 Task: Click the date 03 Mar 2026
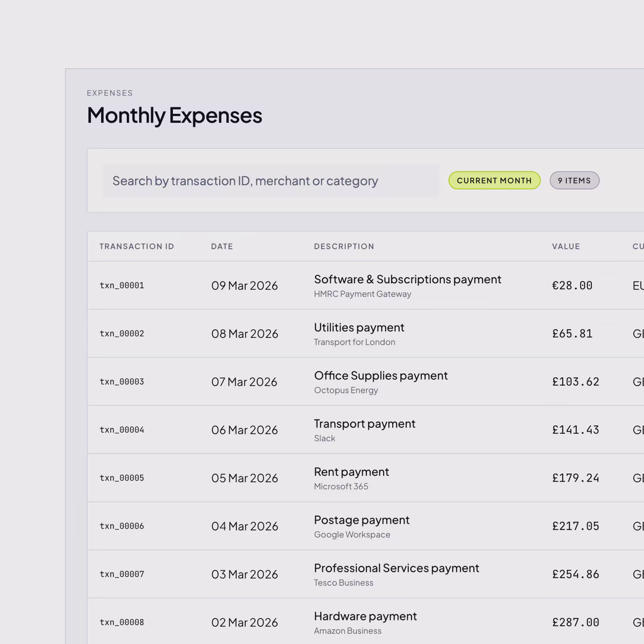point(245,574)
